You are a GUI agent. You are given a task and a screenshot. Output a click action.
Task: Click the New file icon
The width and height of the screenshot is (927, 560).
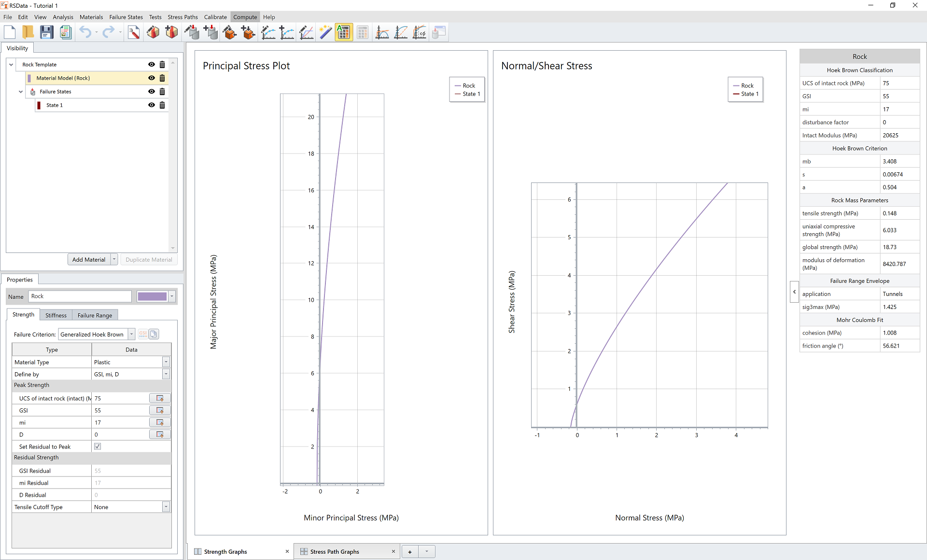tap(10, 32)
